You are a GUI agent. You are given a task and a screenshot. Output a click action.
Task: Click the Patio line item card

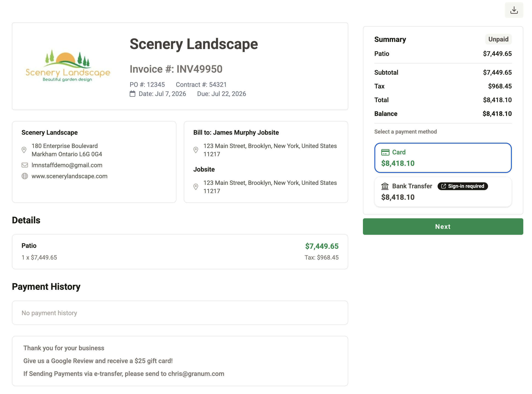click(180, 252)
